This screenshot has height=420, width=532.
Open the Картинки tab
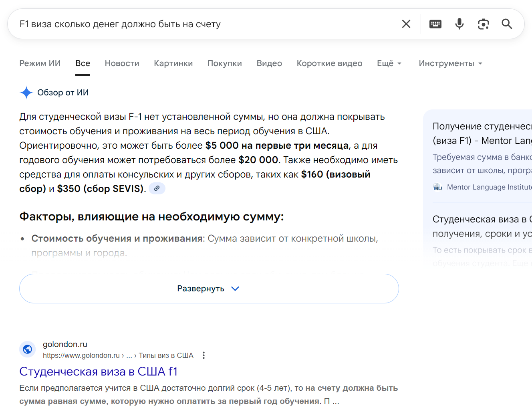[173, 63]
